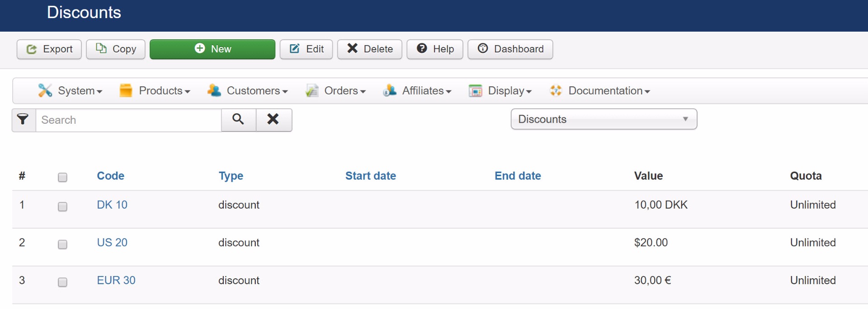
Task: Open the Orders menu
Action: tap(335, 91)
